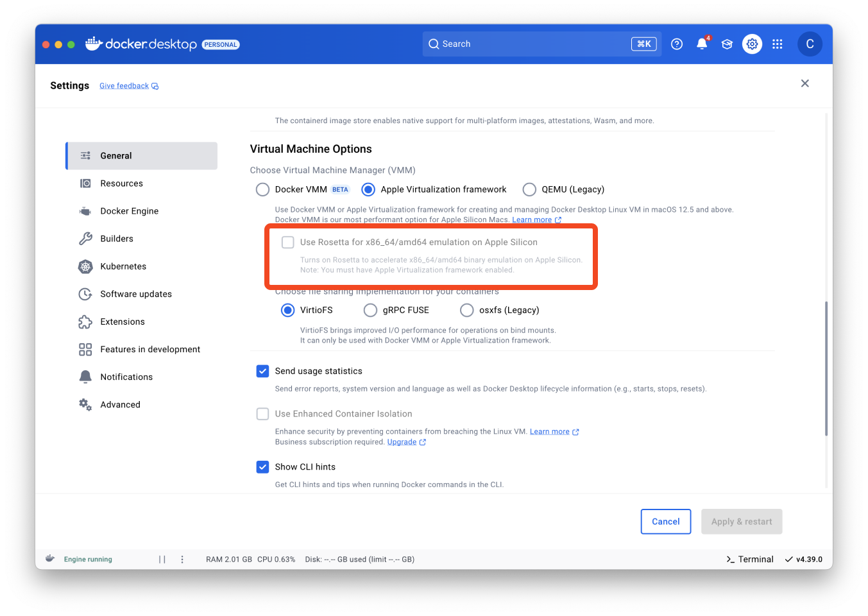The height and width of the screenshot is (616, 868).
Task: Uncheck Show CLI hints checkbox
Action: click(262, 466)
